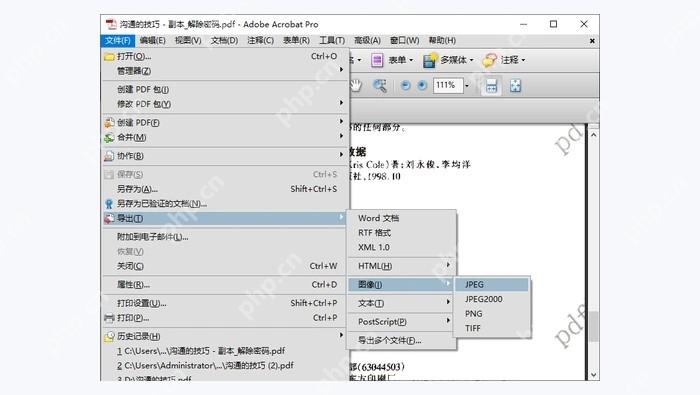Click the Multimedia toolbar icon
Screen dimensions: 700x395
point(429,60)
